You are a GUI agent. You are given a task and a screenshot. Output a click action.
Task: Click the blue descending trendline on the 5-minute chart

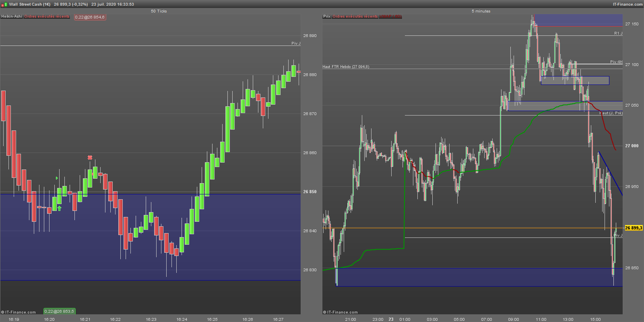[611, 173]
